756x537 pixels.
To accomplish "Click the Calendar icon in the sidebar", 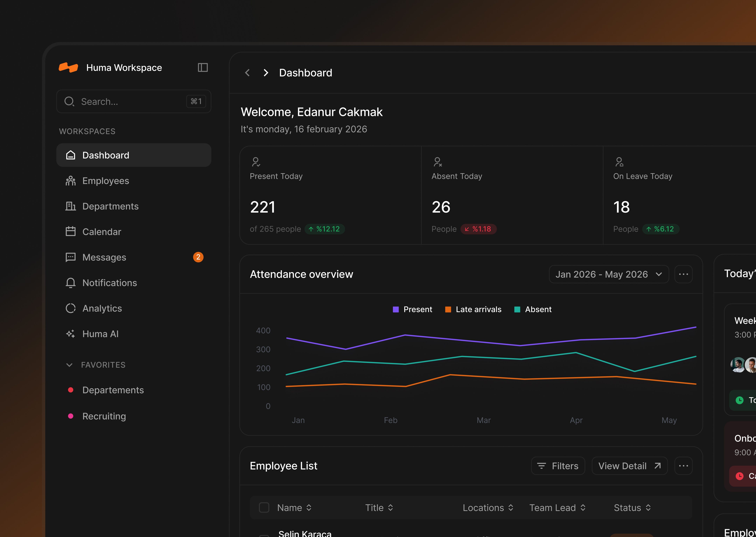I will click(x=71, y=232).
